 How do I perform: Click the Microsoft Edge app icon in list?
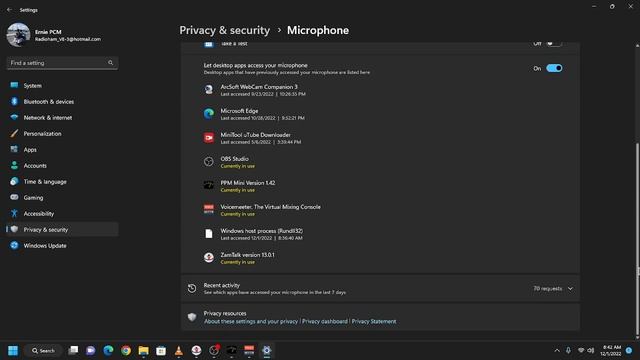point(209,113)
